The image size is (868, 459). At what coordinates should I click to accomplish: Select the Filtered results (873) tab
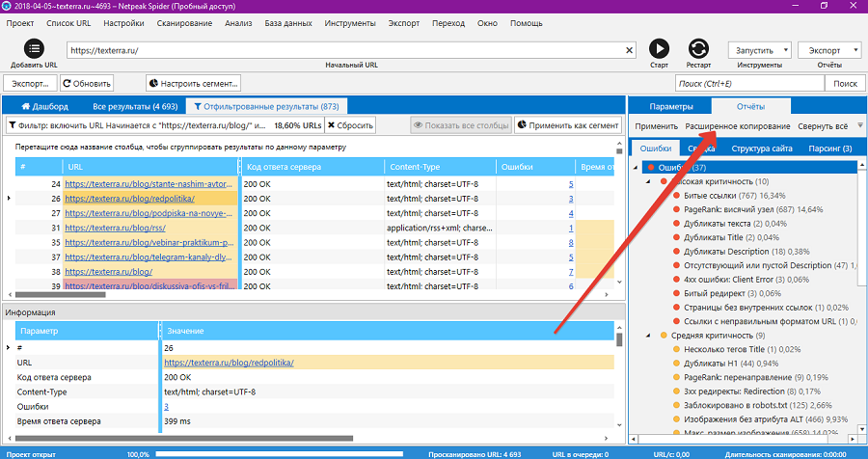(267, 106)
